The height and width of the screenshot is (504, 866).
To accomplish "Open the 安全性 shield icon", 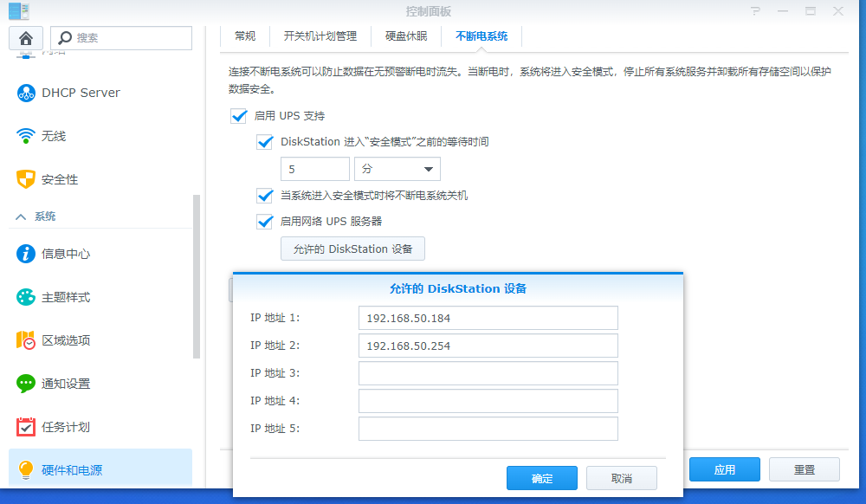I will point(26,179).
